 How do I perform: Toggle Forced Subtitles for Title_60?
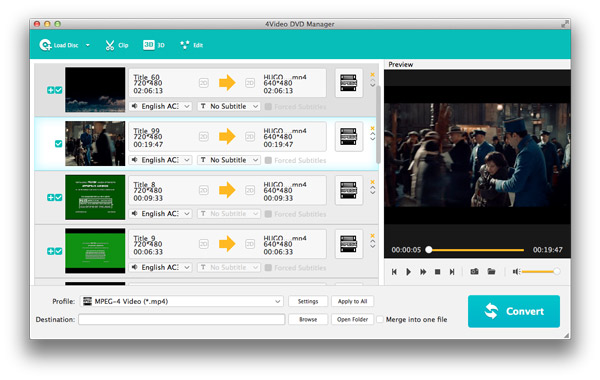[268, 106]
